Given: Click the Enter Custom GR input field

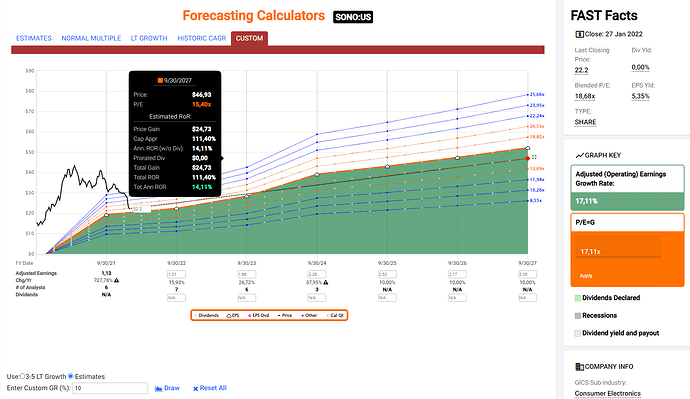Looking at the screenshot, I should point(110,388).
